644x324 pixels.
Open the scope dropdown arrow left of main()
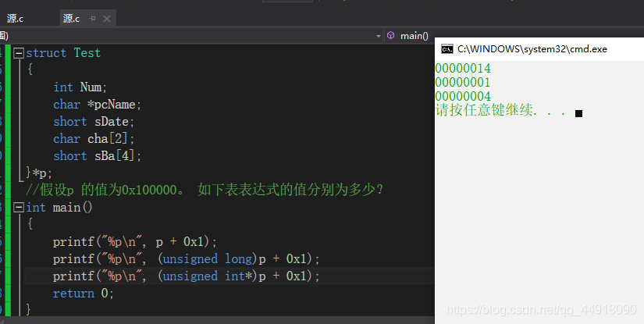pos(379,36)
